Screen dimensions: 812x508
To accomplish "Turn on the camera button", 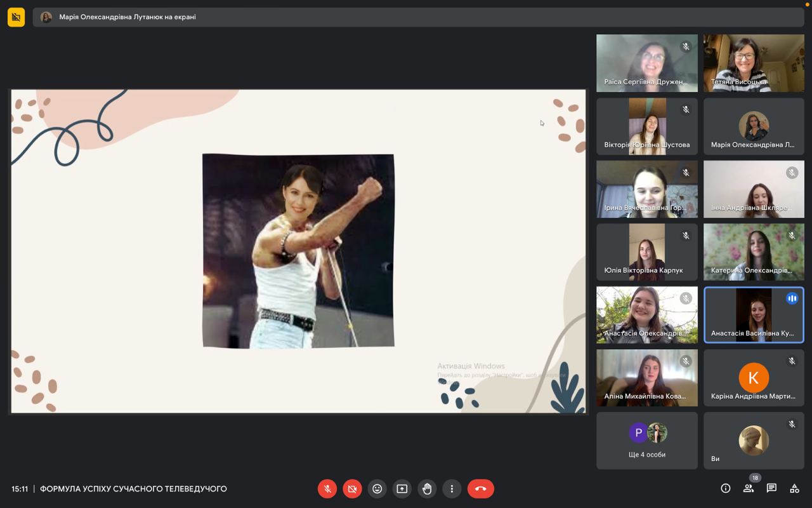I will point(352,489).
